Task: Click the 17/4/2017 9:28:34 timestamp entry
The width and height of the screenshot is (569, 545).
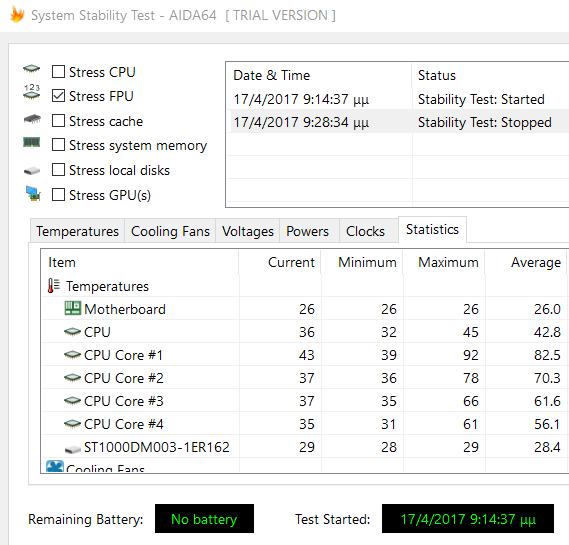Action: (301, 122)
